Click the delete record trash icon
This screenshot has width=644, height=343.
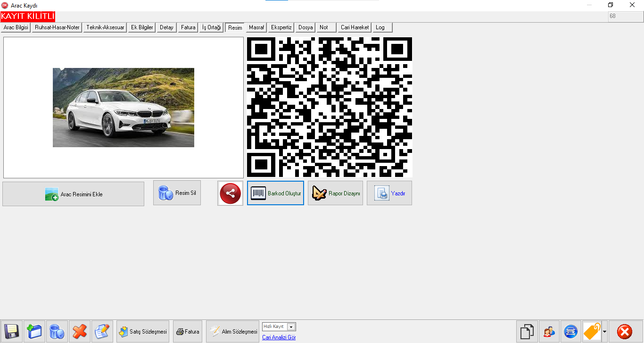point(57,331)
